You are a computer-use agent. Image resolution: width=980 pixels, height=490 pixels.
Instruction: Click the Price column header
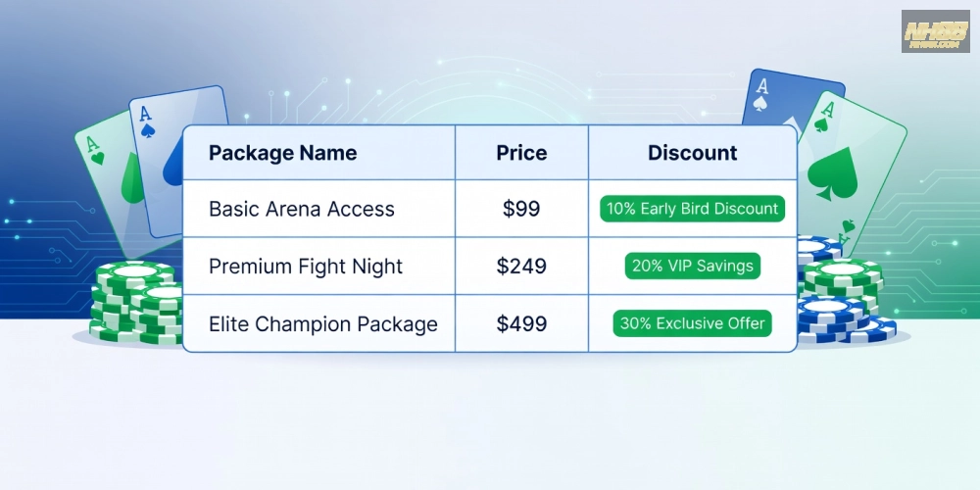click(521, 153)
